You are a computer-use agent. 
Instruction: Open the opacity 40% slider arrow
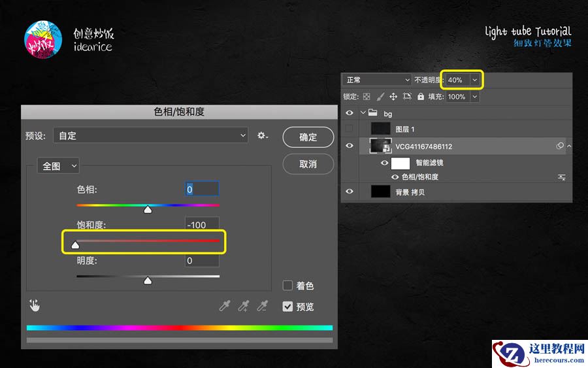(x=475, y=80)
